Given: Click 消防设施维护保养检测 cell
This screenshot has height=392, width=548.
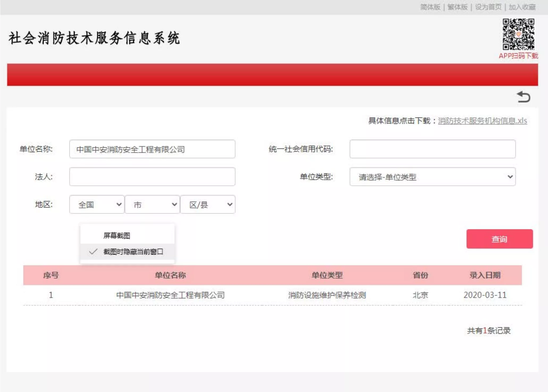Looking at the screenshot, I should point(327,295).
